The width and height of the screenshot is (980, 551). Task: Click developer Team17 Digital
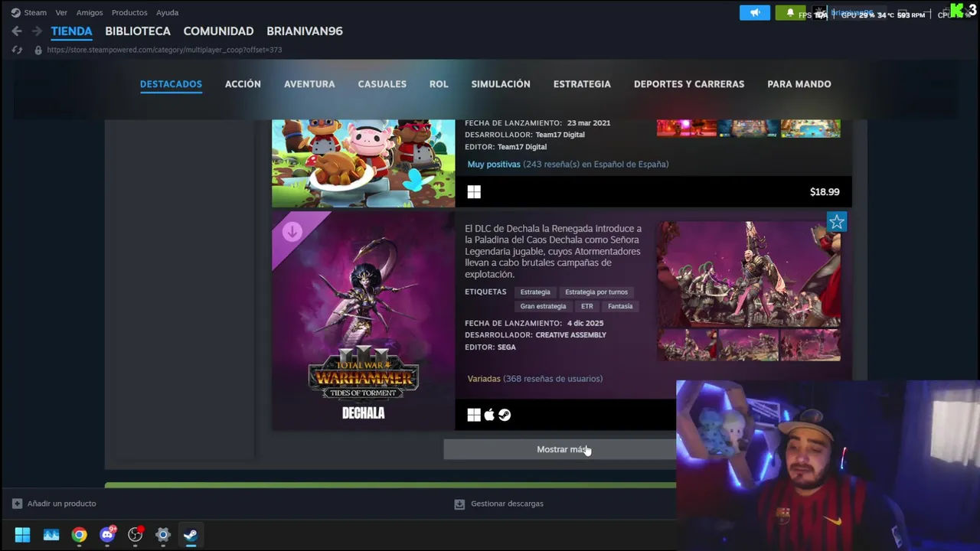click(560, 135)
